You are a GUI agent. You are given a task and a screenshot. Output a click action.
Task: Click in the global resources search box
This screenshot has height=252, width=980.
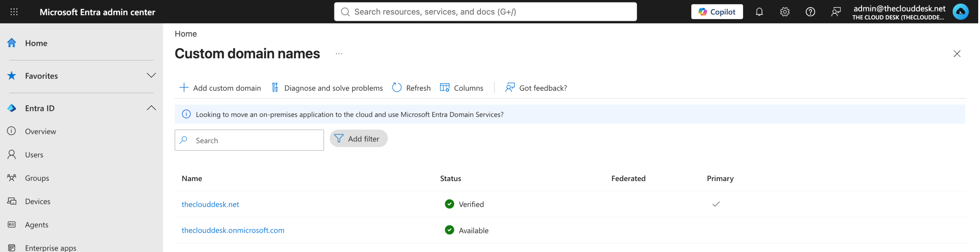coord(486,12)
